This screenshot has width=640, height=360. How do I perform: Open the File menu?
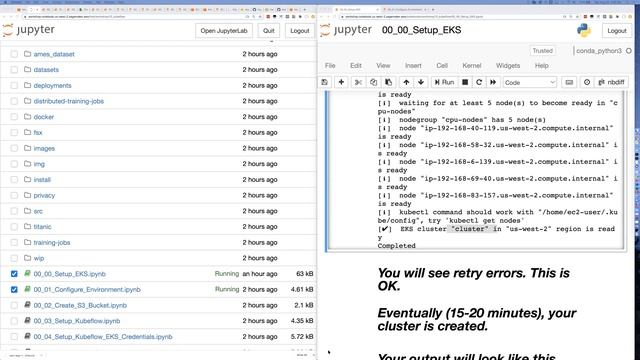[330, 65]
